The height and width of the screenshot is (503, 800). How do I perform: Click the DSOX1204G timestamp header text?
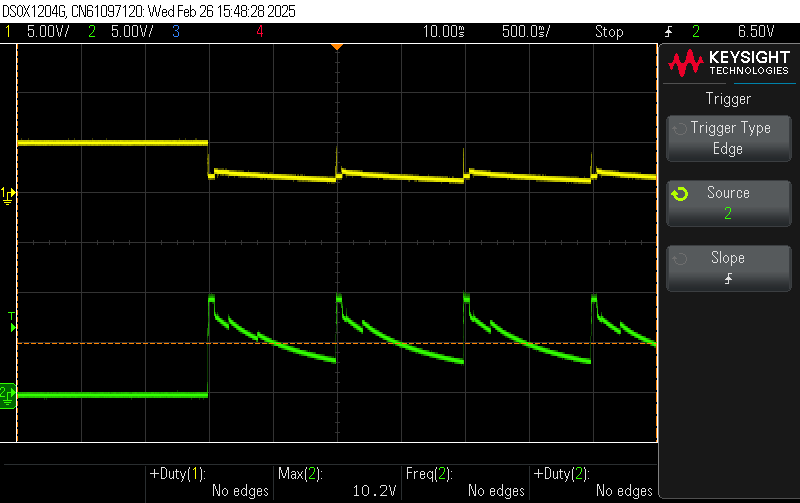(x=149, y=11)
